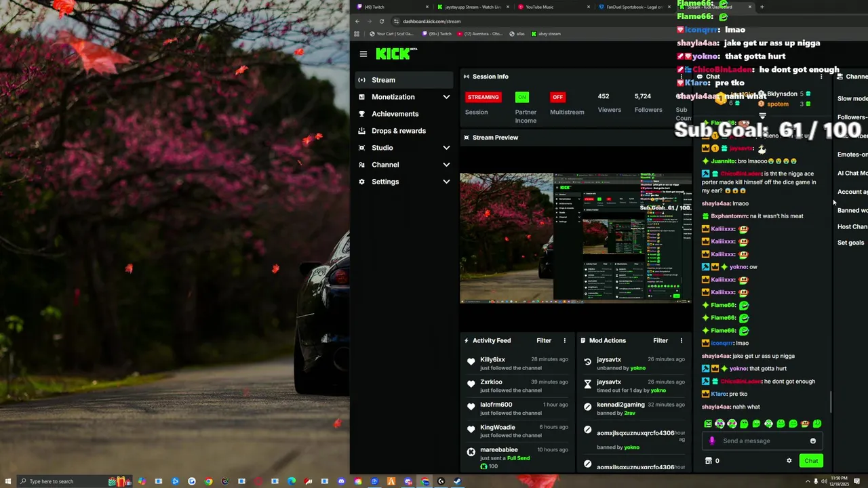Click the shop icon beside the 0 count
This screenshot has width=868, height=488.
point(709,461)
